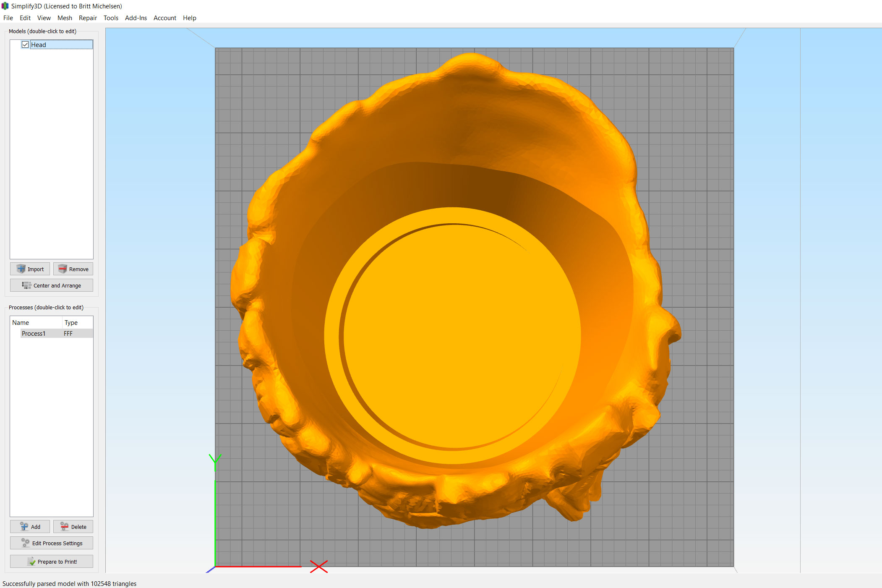Screen dimensions: 882x588
Task: Expand the Tools menu
Action: (x=111, y=18)
